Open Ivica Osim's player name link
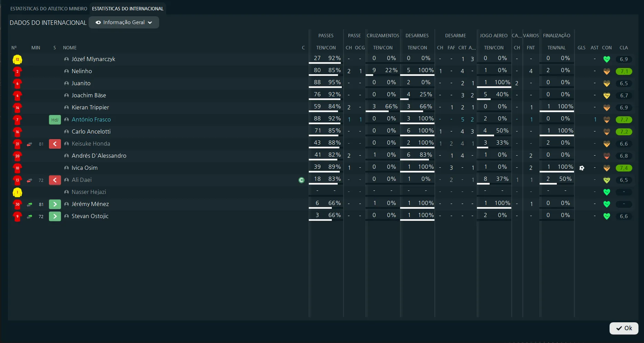Screen dimensions: 644x343 (x=84, y=168)
